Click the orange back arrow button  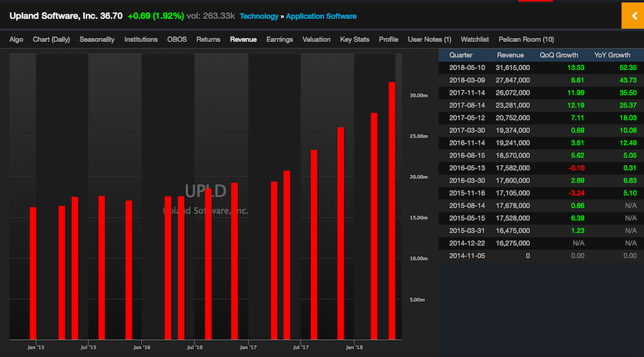point(633,16)
